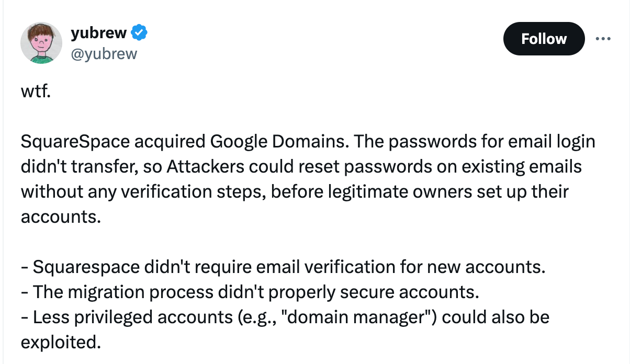Click the @yubrew handle

tap(104, 53)
